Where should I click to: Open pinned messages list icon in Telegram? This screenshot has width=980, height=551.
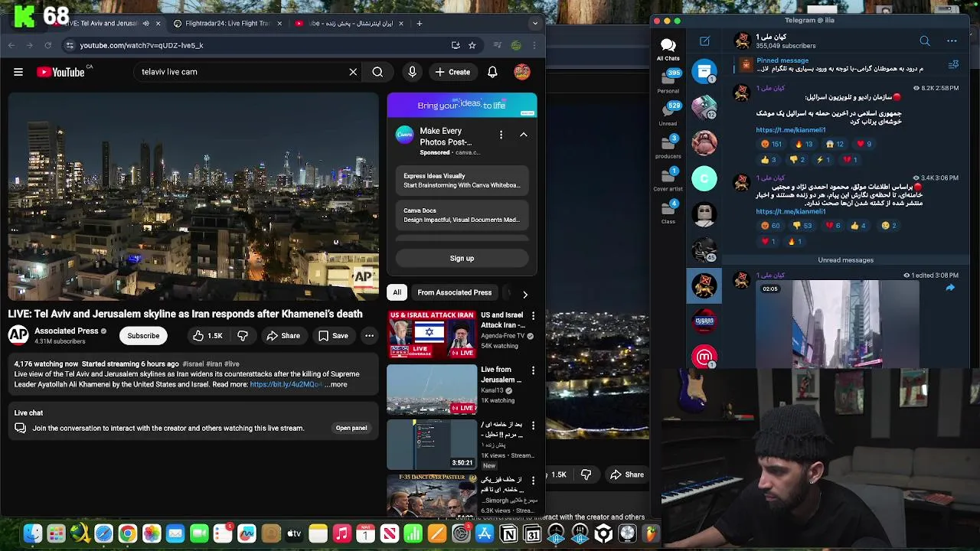[x=953, y=65]
